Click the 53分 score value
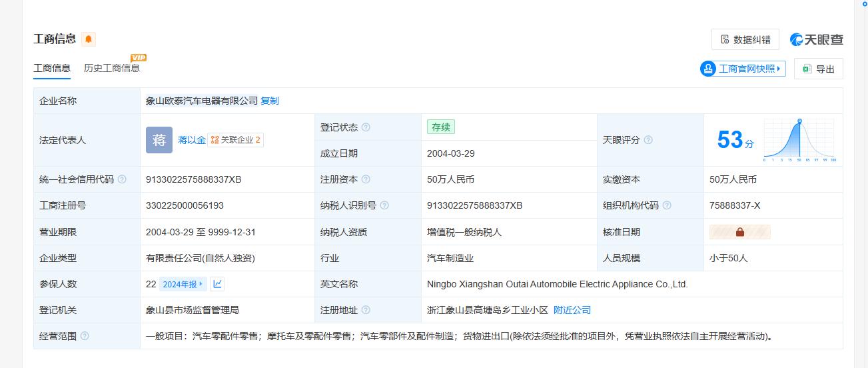Image resolution: width=868 pixels, height=368 pixels. 735,140
